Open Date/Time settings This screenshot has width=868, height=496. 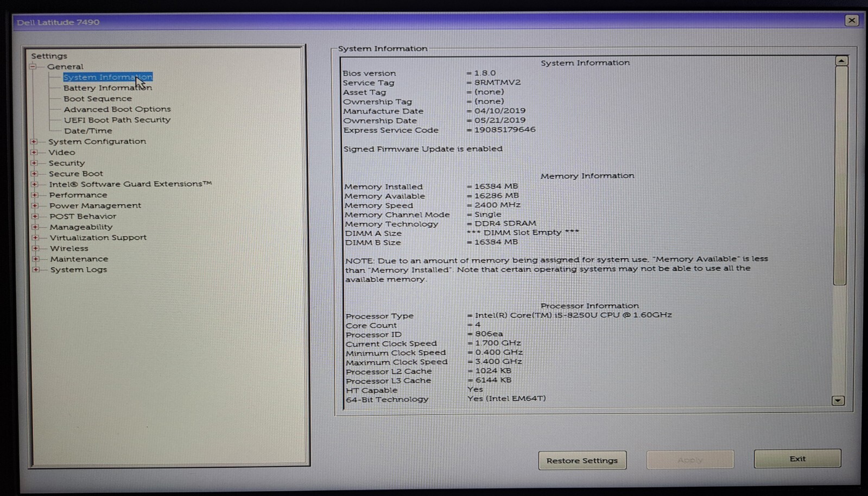coord(88,131)
